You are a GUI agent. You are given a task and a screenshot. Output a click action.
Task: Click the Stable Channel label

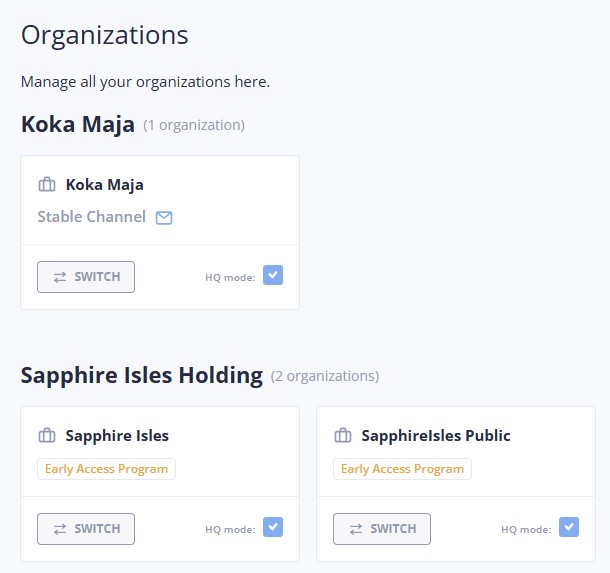tap(92, 217)
